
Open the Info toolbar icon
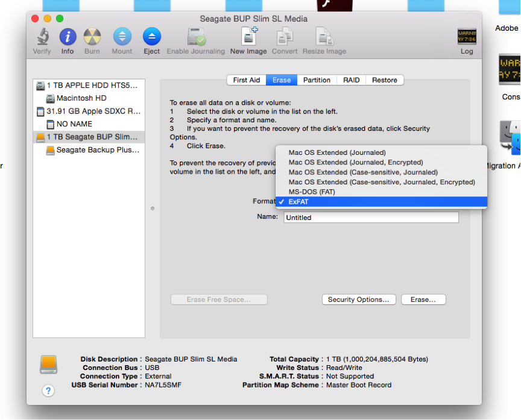coord(68,36)
